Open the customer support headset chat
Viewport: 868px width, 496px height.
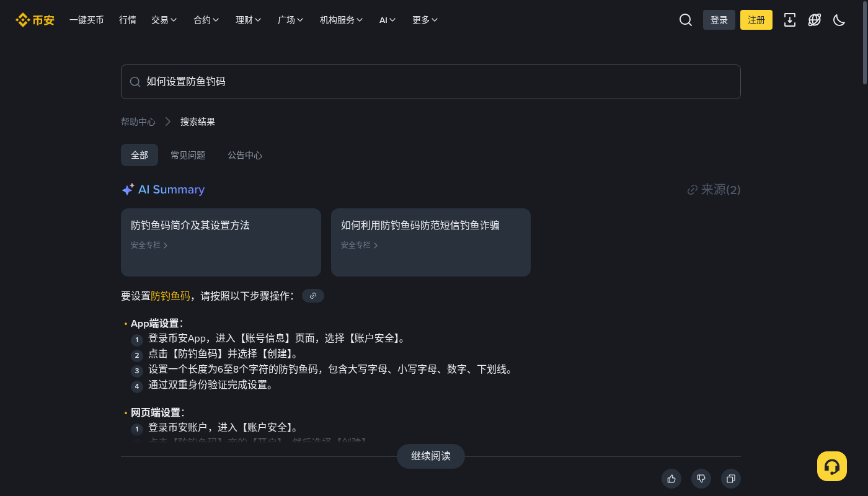[x=832, y=466]
